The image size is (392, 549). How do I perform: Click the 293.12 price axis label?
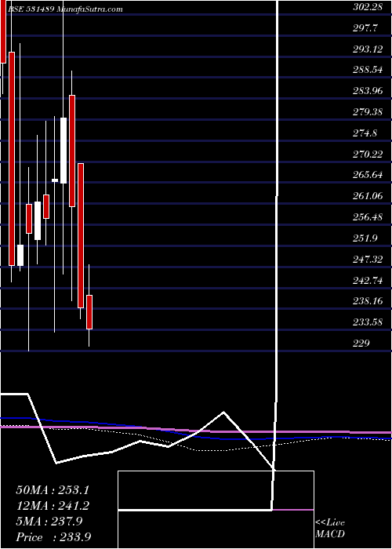[x=367, y=49]
